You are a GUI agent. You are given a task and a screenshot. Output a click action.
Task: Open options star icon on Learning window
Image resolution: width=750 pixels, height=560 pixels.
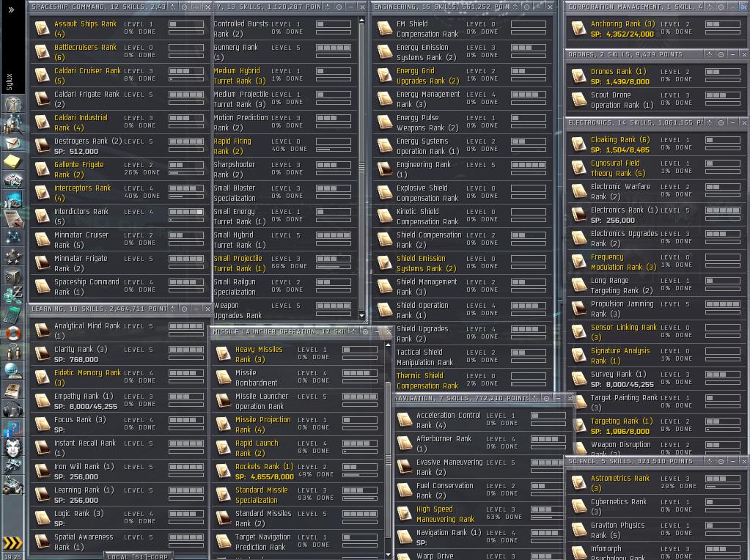pos(173,309)
